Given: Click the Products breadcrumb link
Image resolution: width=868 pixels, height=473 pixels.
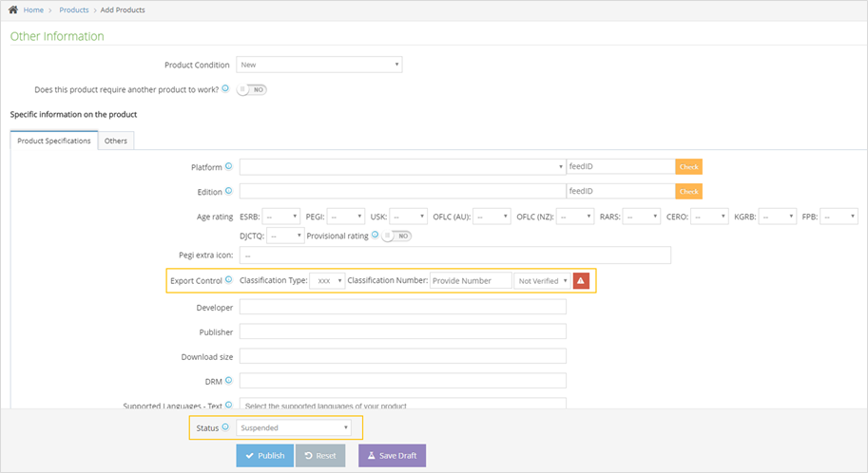Looking at the screenshot, I should (x=73, y=9).
